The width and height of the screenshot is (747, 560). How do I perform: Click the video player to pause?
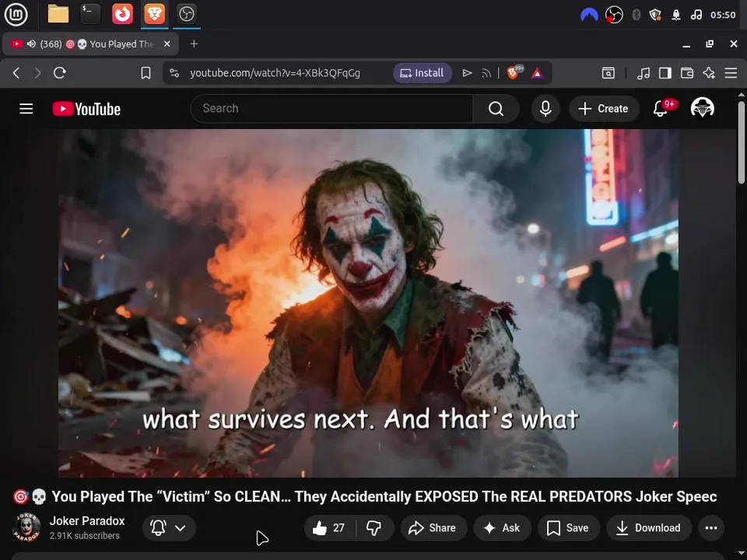pyautogui.click(x=368, y=303)
